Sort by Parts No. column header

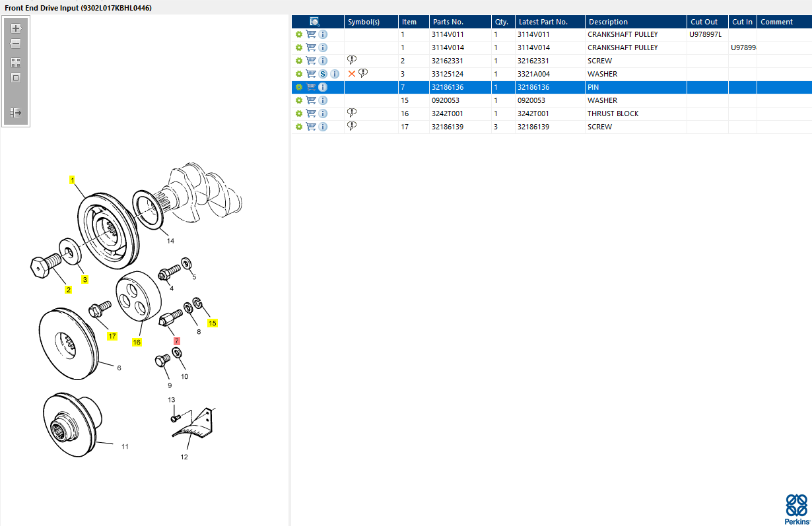click(x=460, y=22)
